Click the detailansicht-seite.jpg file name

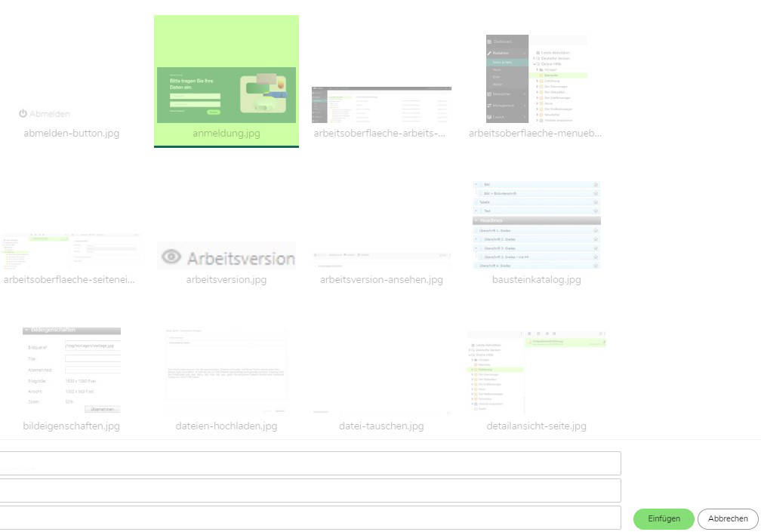(x=536, y=426)
